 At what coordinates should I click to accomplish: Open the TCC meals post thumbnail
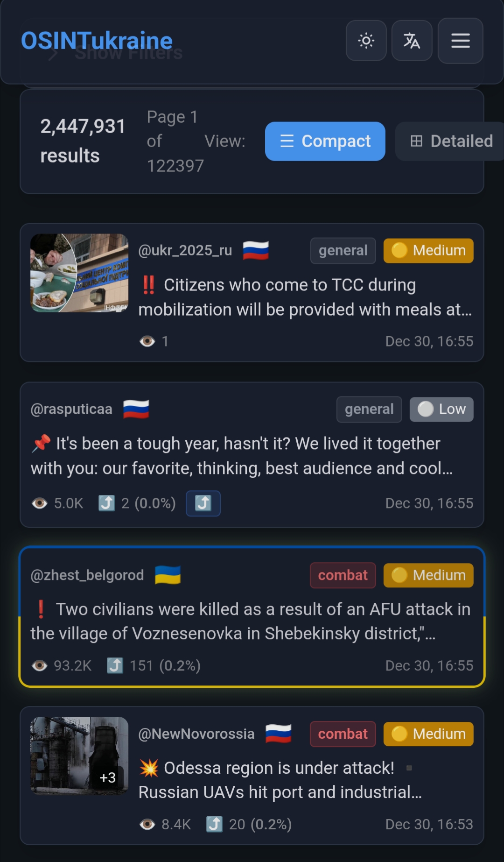tap(79, 273)
